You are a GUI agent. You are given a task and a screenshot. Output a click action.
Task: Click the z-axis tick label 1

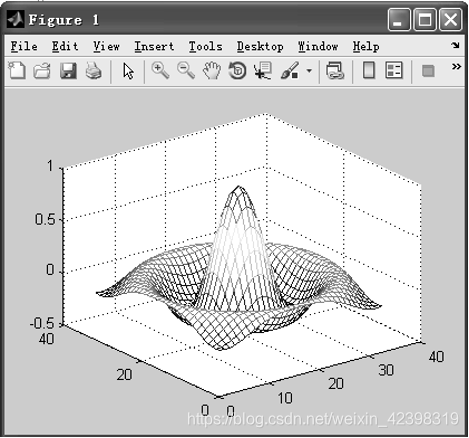50,166
